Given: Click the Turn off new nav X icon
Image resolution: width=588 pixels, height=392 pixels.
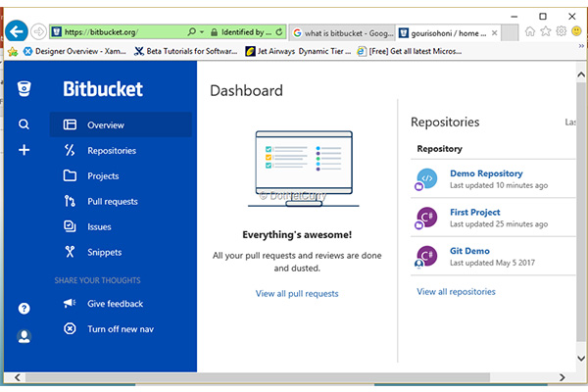Looking at the screenshot, I should point(70,328).
